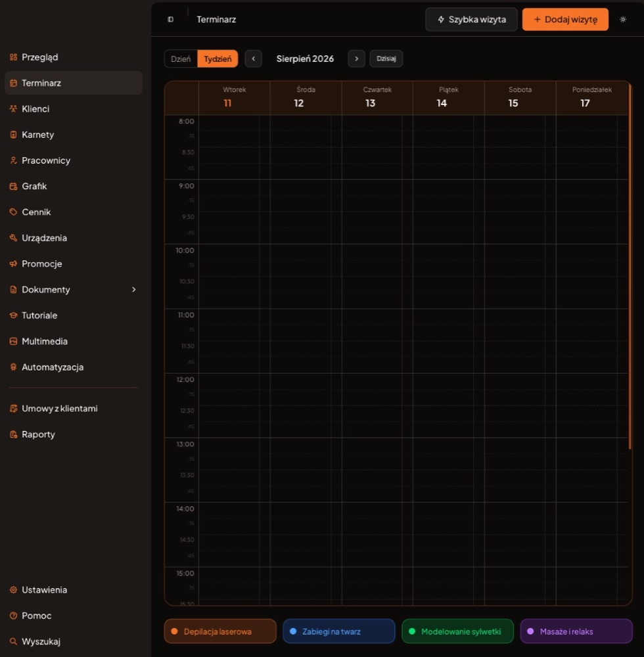Click the Dokumenty file icon
The height and width of the screenshot is (657, 644).
[13, 290]
